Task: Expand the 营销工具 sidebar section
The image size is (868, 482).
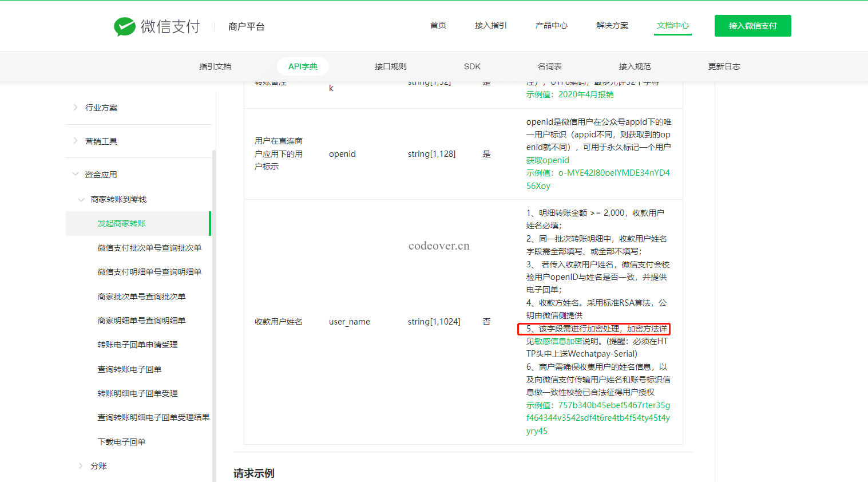Action: (76, 141)
